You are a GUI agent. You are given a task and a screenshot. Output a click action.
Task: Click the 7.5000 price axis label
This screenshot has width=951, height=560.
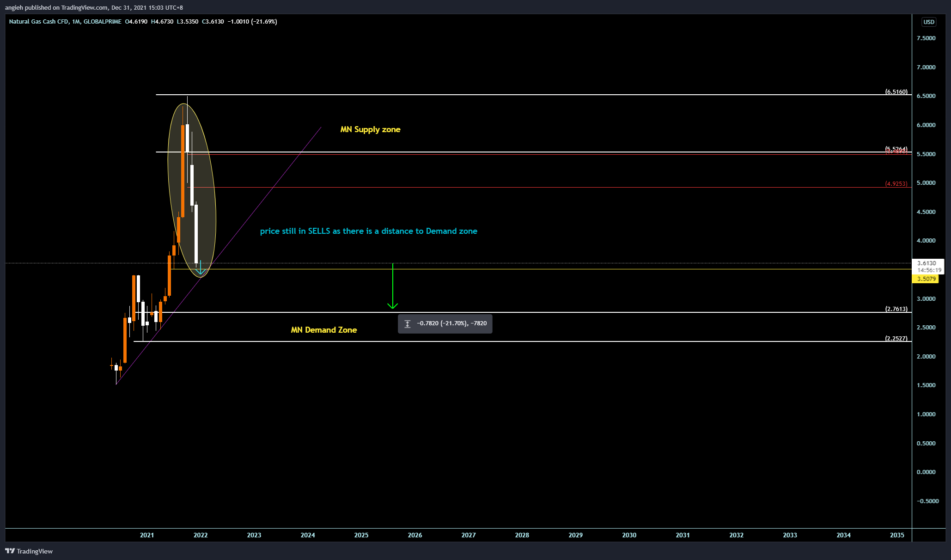(926, 38)
